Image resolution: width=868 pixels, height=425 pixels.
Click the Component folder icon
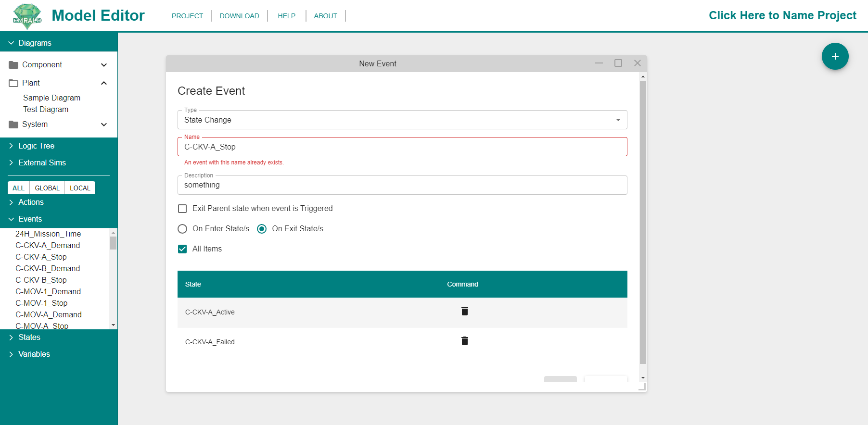13,65
